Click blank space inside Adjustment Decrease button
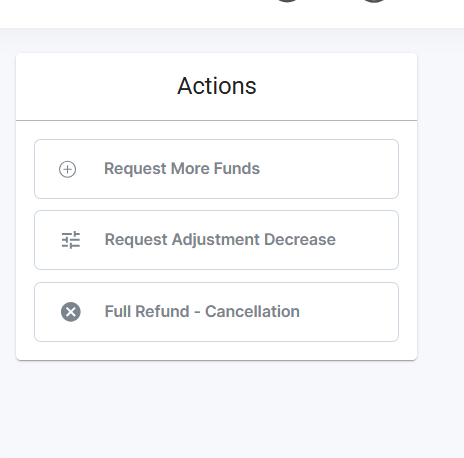This screenshot has width=464, height=458. [367, 240]
